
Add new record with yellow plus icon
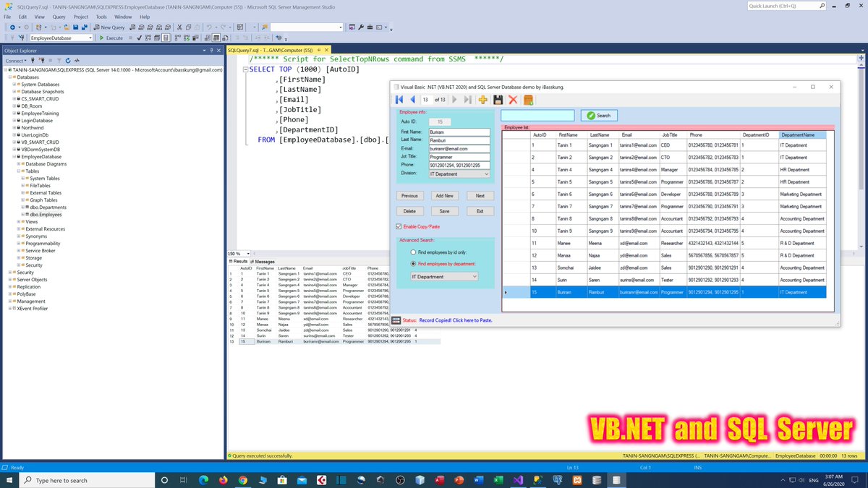pyautogui.click(x=483, y=100)
